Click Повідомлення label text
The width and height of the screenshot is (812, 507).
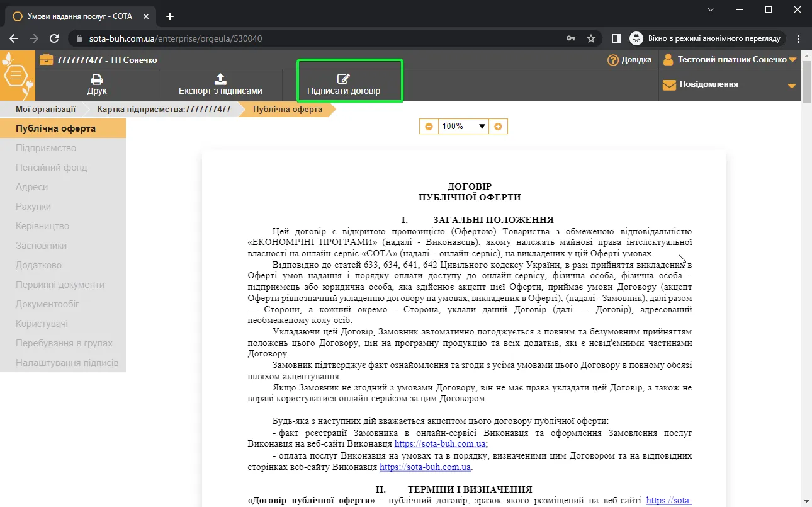pos(709,84)
